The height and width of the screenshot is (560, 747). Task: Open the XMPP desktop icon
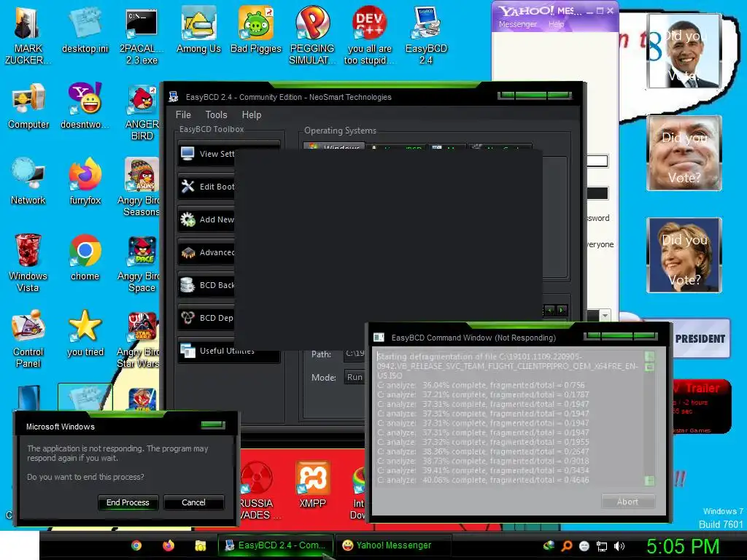(x=312, y=485)
